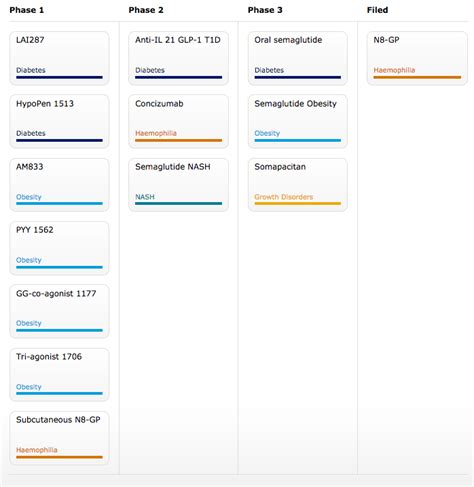Click the Anti-IL 21 GLP-1 T1D card
Screen dimensions: 474x487
click(178, 58)
